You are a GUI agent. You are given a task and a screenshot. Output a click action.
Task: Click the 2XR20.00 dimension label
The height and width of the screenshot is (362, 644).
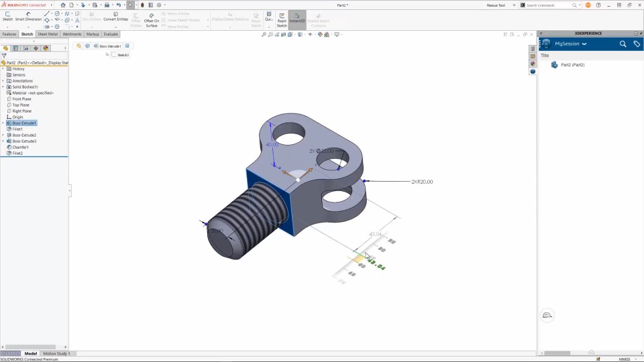coord(422,182)
